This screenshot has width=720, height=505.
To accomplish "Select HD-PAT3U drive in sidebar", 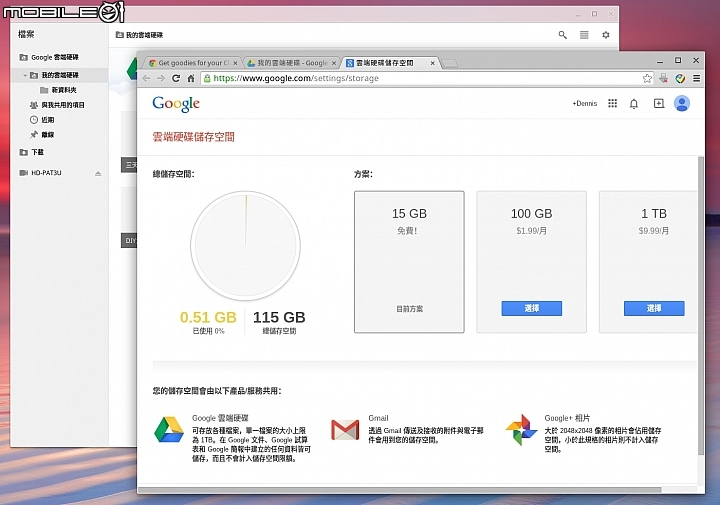I will [40, 173].
